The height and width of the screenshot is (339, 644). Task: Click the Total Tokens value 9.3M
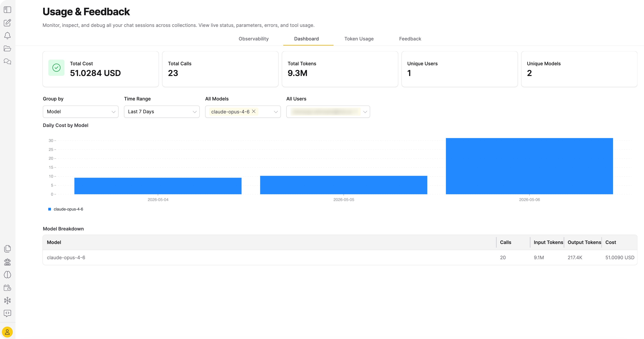[x=298, y=73]
